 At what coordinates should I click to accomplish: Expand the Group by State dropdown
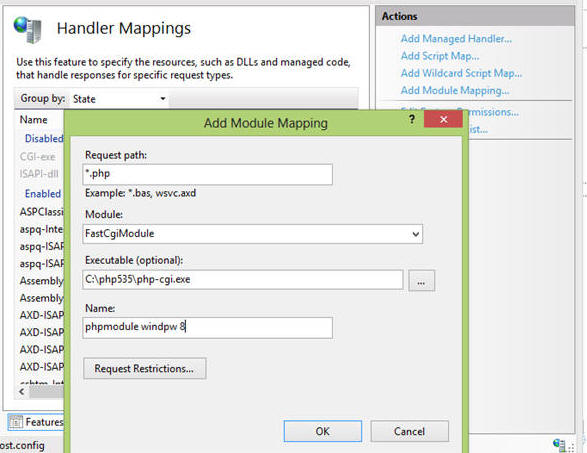pos(120,99)
